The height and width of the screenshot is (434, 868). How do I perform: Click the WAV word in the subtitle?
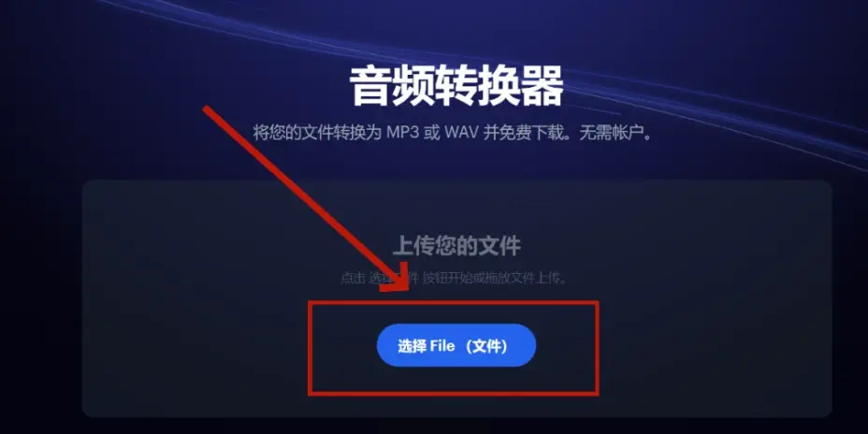click(458, 134)
